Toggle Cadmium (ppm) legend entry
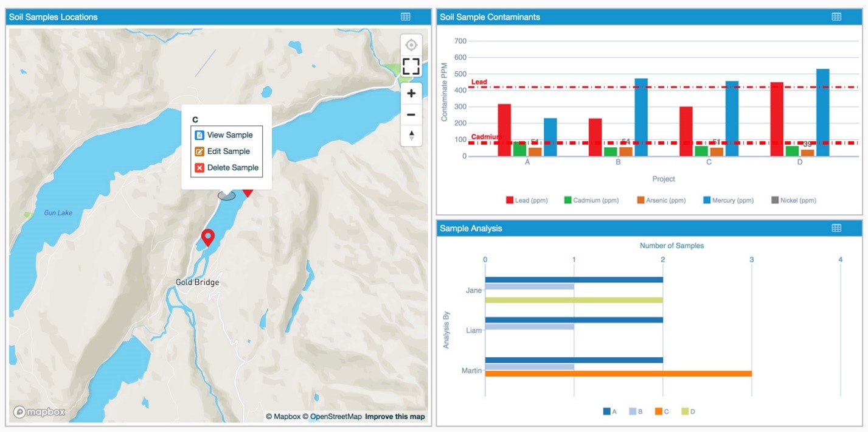Viewport: 868px width, 432px height. 591,200
